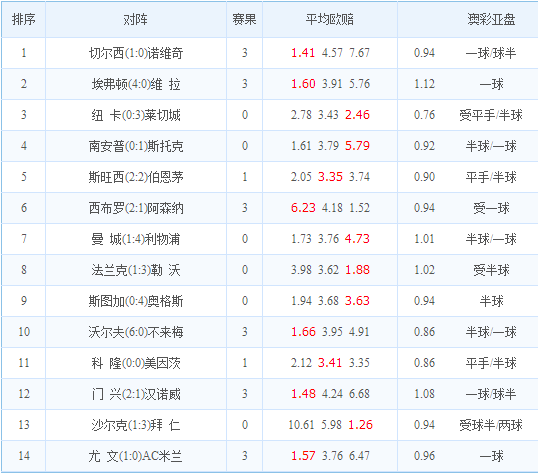This screenshot has width=538, height=473.
Task: Click red odds value 1.57
Action: coord(303,456)
